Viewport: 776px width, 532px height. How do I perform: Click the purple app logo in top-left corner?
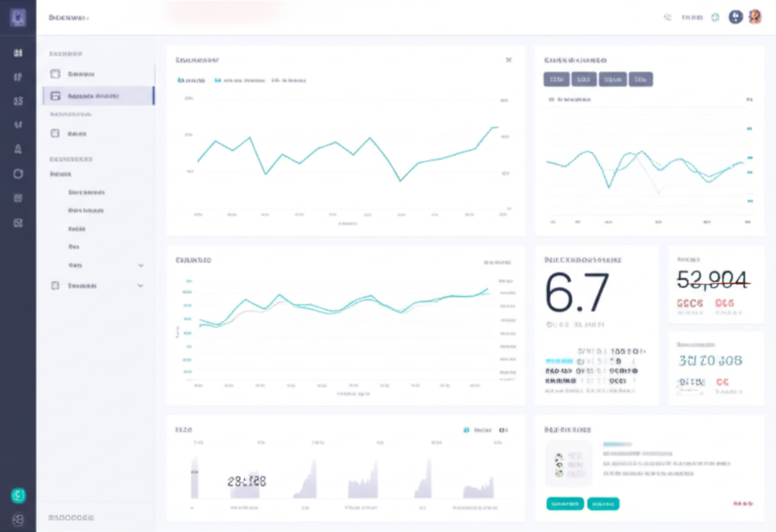coord(18,17)
